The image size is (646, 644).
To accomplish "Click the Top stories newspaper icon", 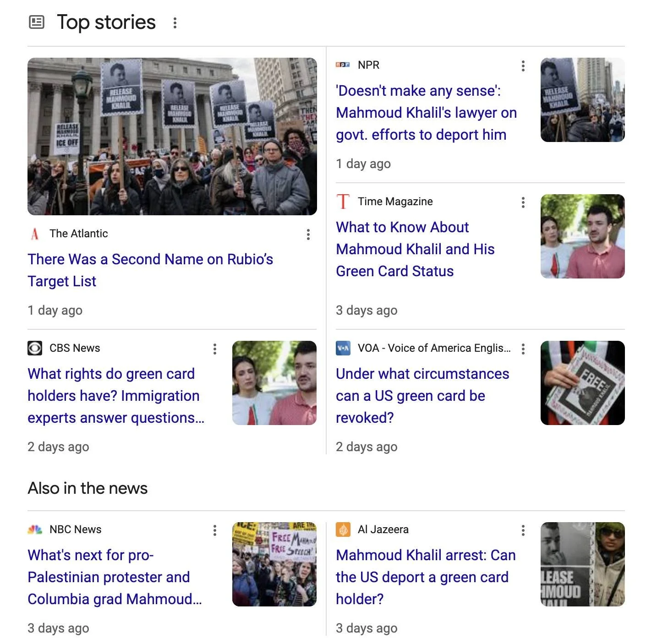I will pos(37,22).
